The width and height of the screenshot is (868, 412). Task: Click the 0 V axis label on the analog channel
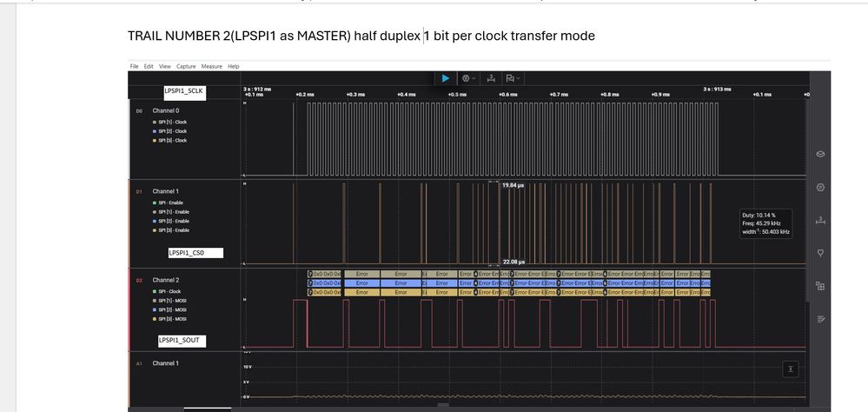click(248, 397)
